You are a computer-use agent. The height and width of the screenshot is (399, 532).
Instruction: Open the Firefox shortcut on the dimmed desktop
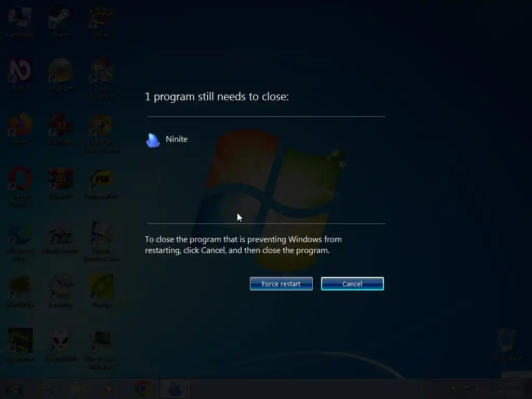20,129
